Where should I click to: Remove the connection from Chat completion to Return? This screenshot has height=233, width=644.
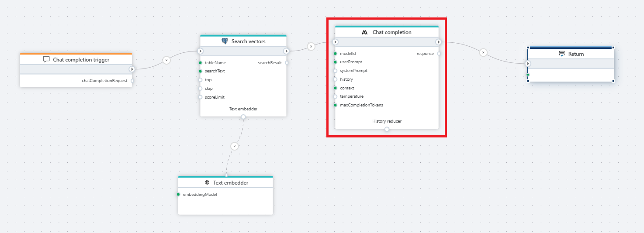click(x=483, y=52)
